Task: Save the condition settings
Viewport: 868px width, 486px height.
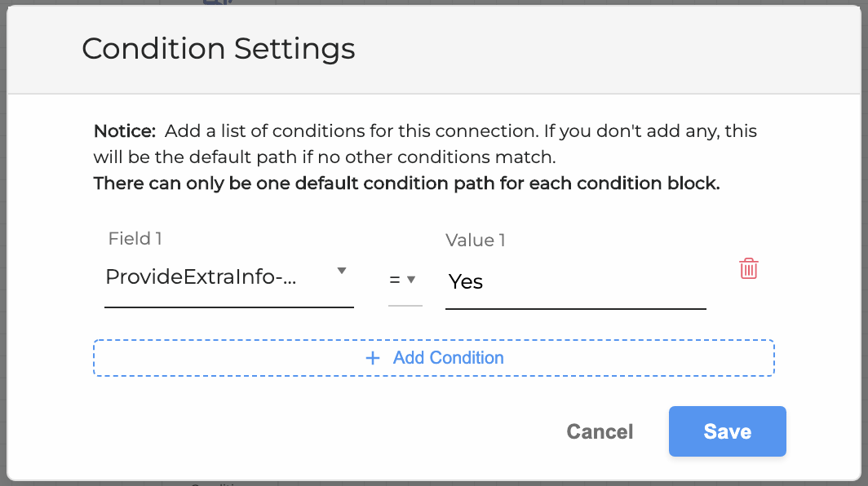Action: click(x=727, y=431)
